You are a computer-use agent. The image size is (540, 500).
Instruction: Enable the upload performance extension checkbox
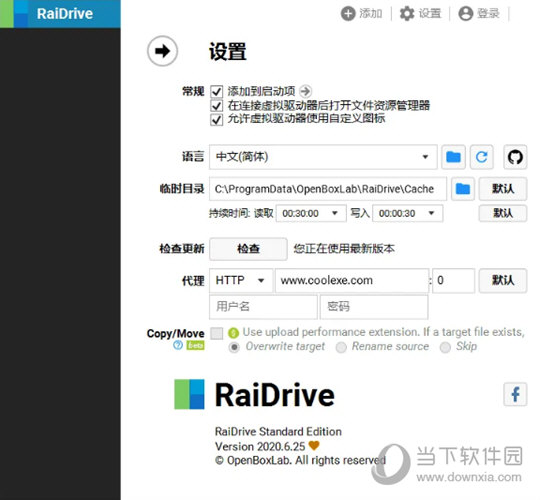point(217,333)
